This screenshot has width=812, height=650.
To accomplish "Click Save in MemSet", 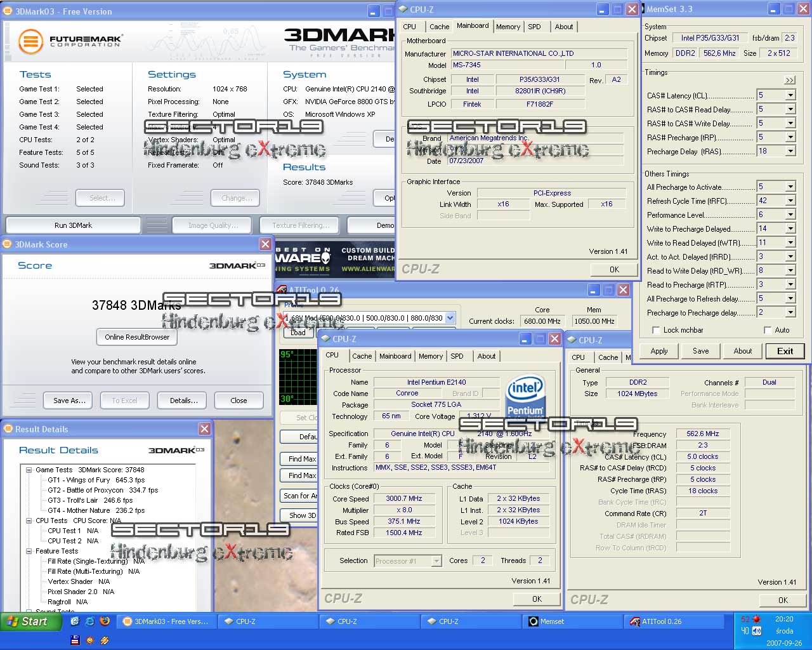I will click(701, 351).
